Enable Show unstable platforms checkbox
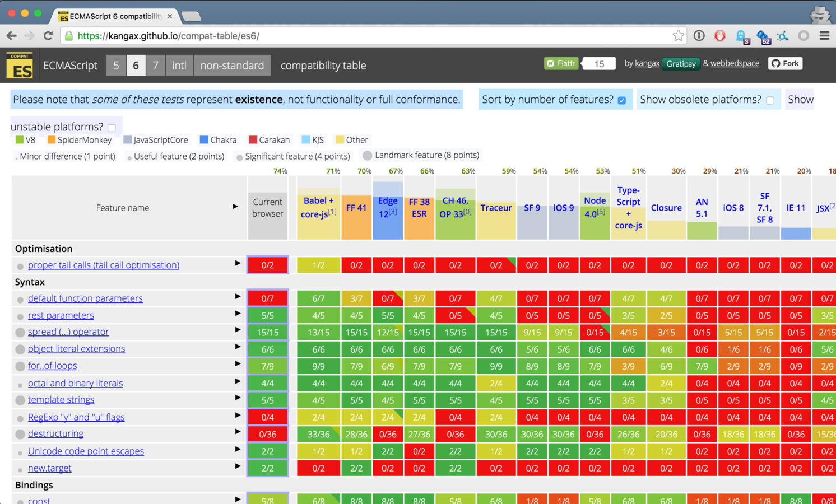 point(112,128)
